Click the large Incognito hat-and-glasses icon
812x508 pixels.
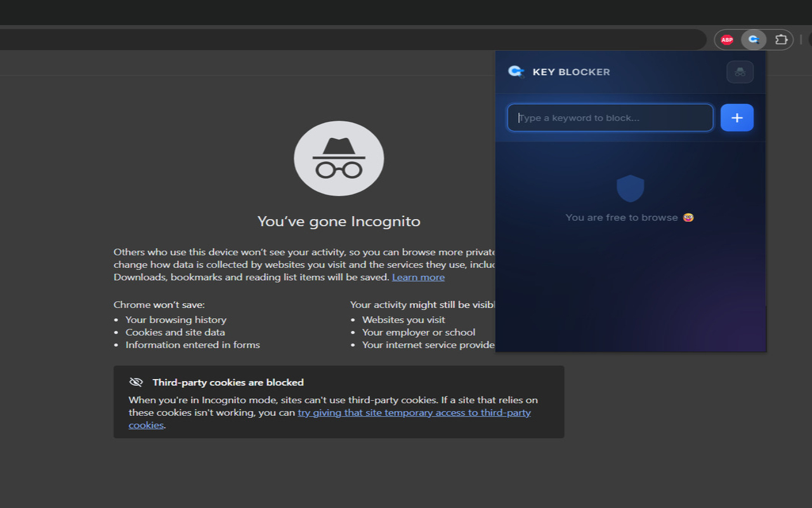(339, 158)
